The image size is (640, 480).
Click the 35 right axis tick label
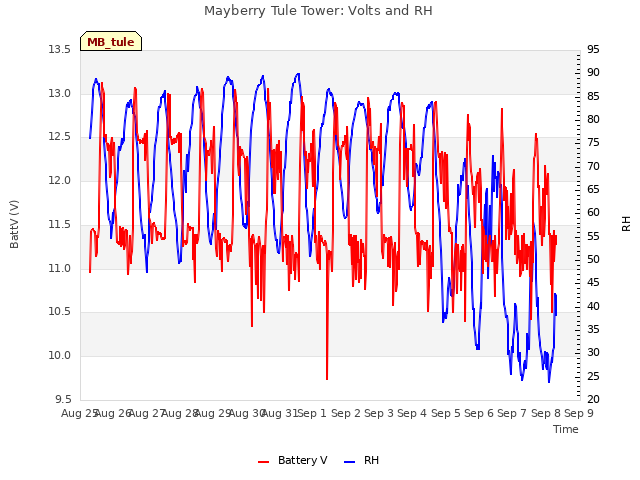(x=593, y=329)
